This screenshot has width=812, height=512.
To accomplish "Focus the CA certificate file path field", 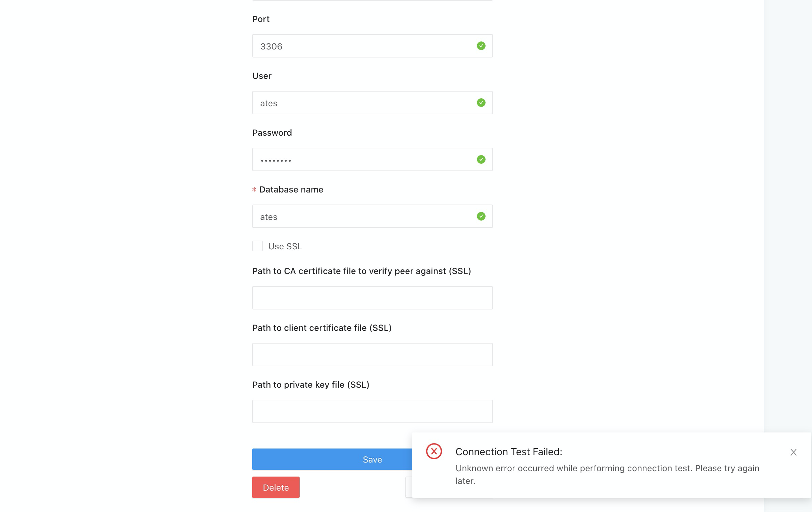I will pyautogui.click(x=372, y=298).
